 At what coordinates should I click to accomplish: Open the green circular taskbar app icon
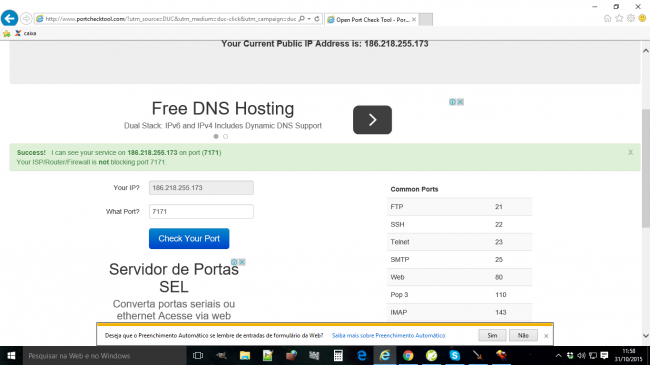[432, 355]
